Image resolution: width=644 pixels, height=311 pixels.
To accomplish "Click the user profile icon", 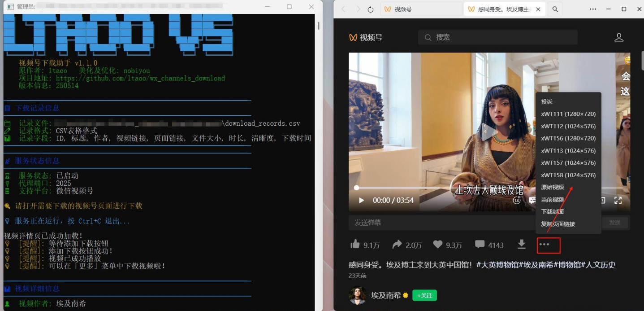I will click(619, 37).
